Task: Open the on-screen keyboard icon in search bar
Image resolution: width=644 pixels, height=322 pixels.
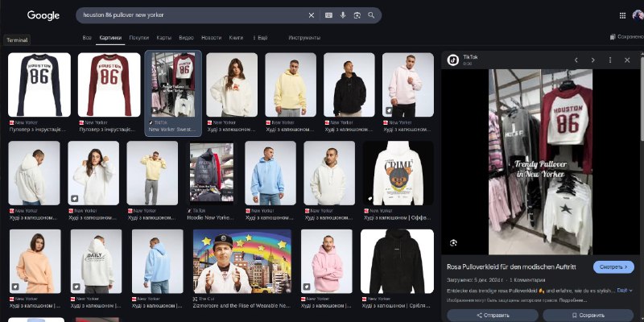Action: [328, 15]
